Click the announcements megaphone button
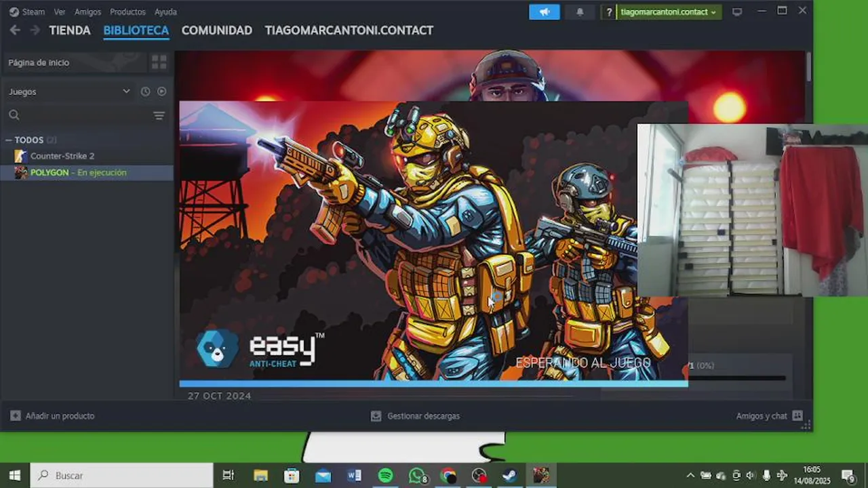 (544, 12)
